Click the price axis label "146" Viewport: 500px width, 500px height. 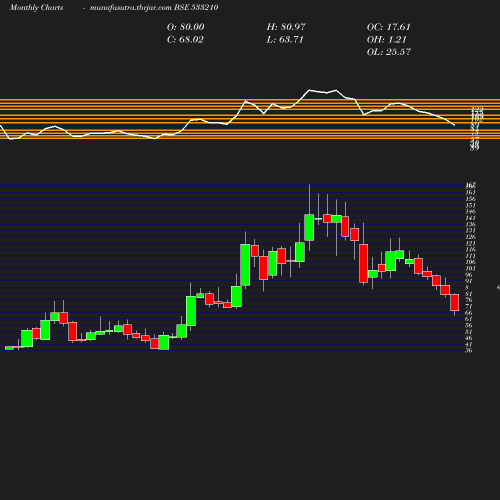coord(470,211)
